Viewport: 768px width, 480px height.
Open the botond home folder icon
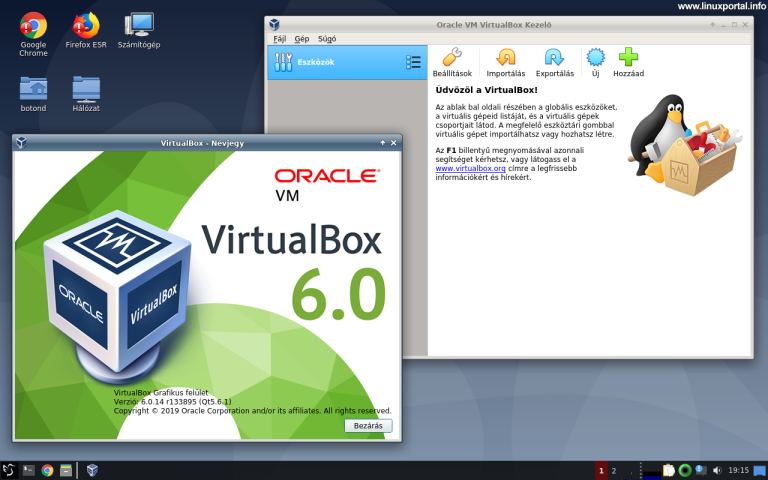pos(33,94)
